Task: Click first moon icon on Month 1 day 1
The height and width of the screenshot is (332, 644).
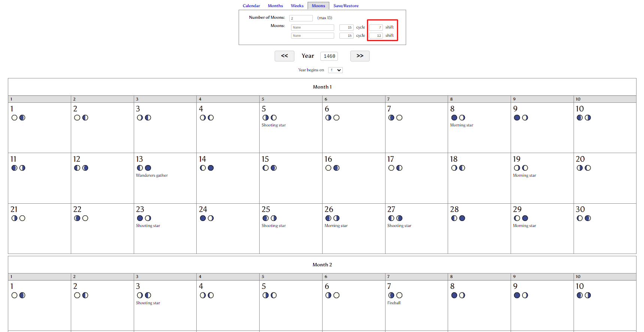Action: tap(14, 118)
